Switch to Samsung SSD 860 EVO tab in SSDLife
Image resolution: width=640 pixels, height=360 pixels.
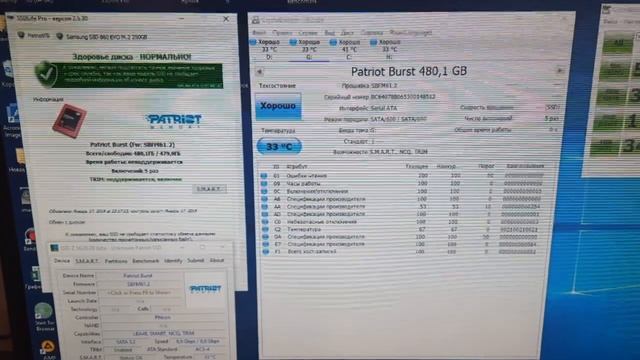click(x=102, y=37)
